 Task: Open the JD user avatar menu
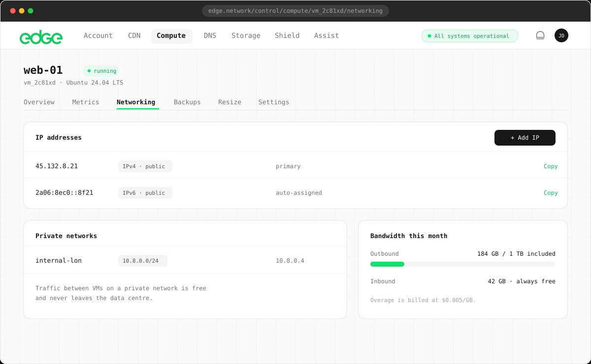561,35
